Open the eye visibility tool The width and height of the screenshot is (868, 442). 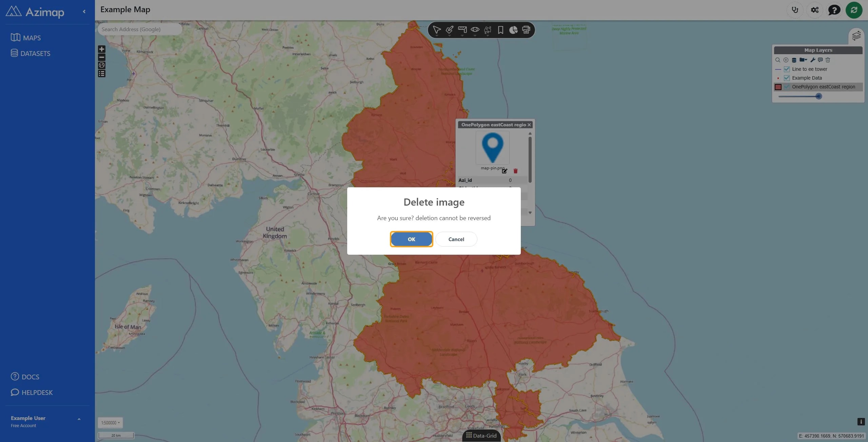tap(475, 30)
